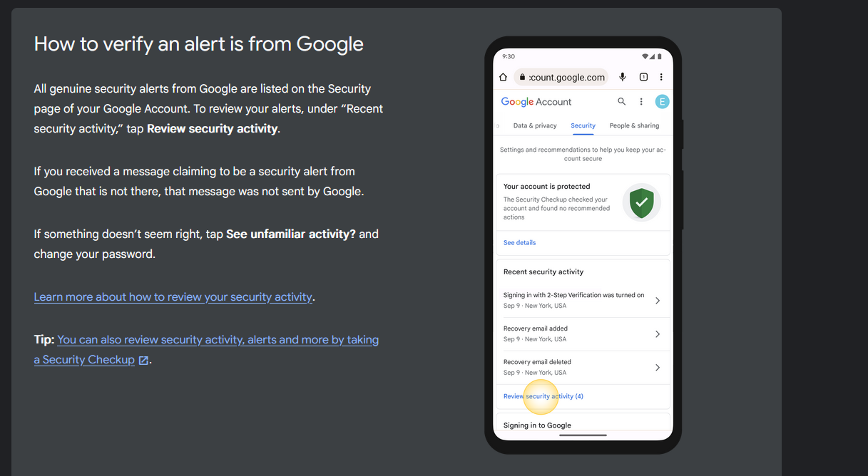Click the microphone voice search icon

(623, 77)
